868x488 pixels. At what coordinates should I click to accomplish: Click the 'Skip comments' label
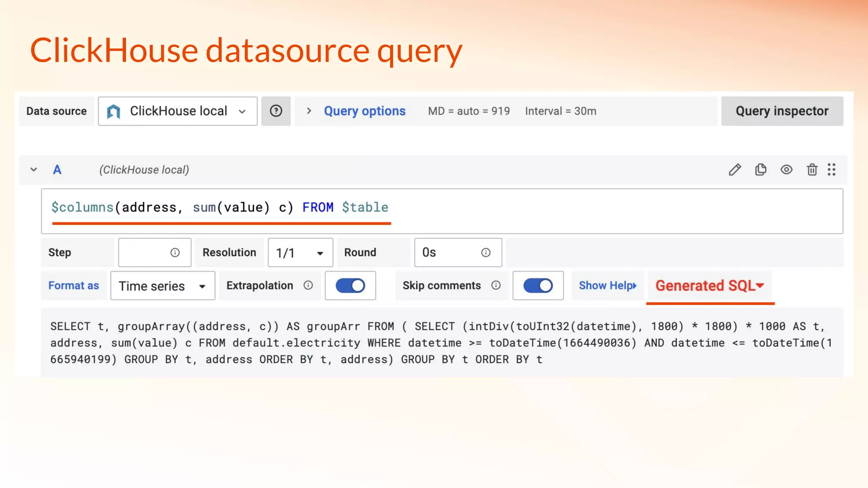pos(442,286)
